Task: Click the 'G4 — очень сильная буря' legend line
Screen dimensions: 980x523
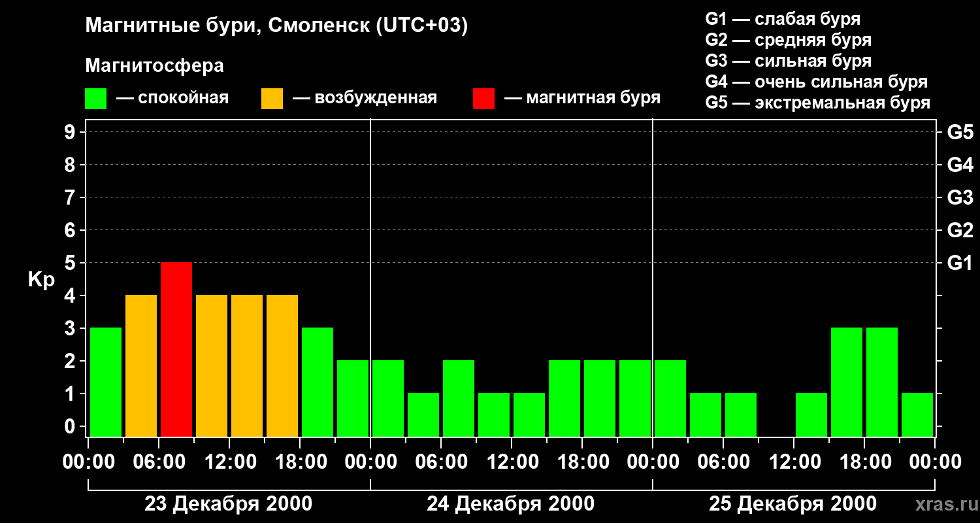Action: point(816,82)
